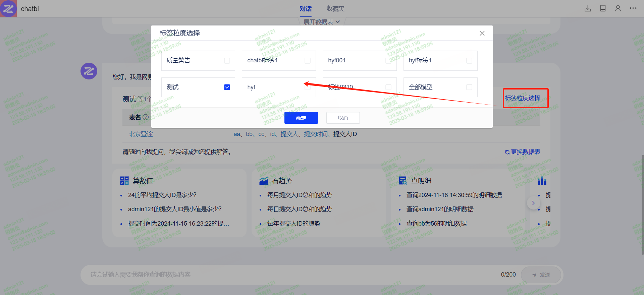Focus the query input text field
644x295 pixels.
tap(292, 275)
